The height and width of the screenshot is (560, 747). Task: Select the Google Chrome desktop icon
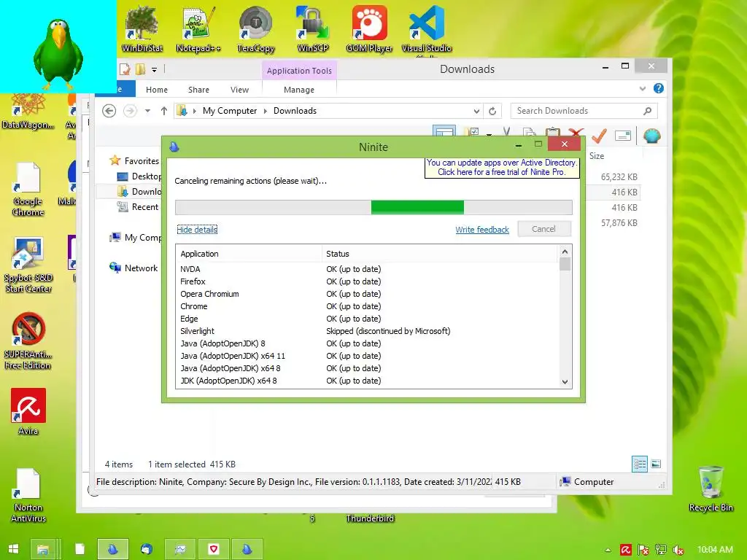coord(28,190)
